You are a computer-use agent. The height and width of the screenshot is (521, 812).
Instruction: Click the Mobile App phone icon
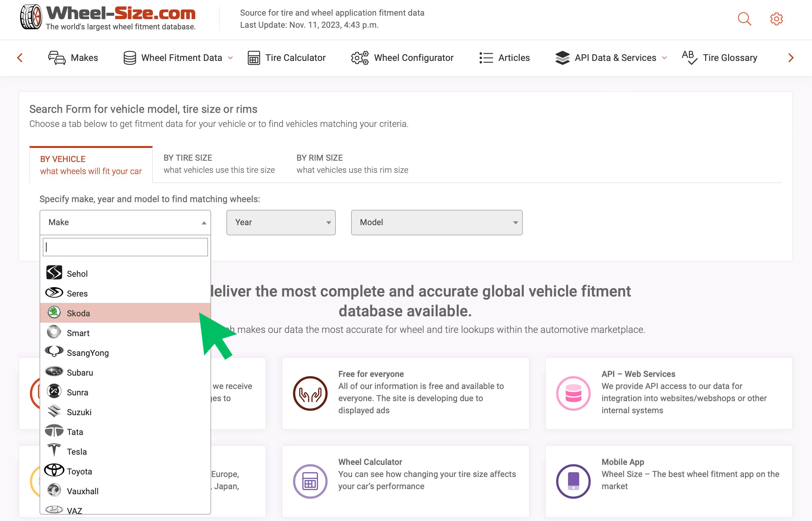coord(573,481)
